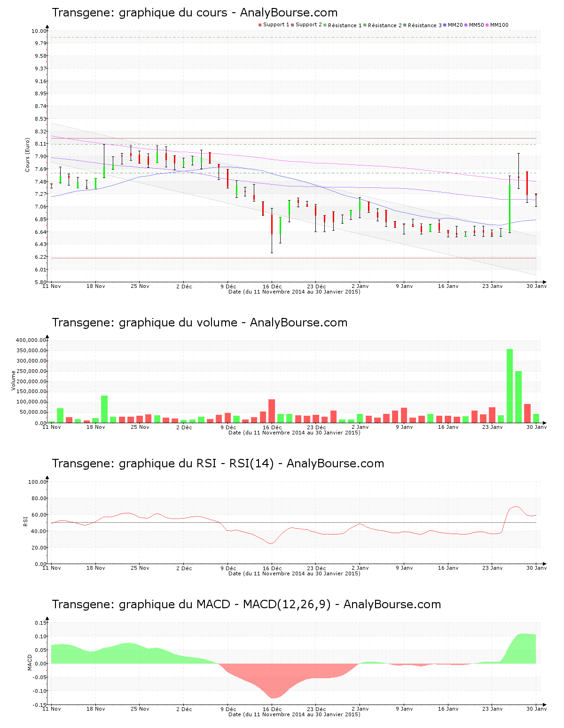Select the 'Résistance 1' legend label
564x728 pixels.
point(345,25)
